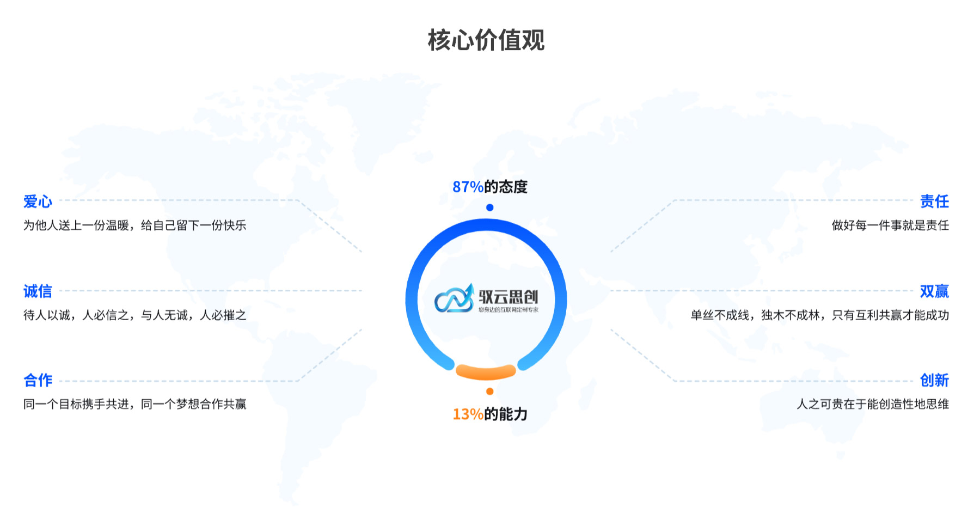Screen dimensions: 980x507
Task: Click the 做好每一件事就是责任 description
Action: click(890, 225)
